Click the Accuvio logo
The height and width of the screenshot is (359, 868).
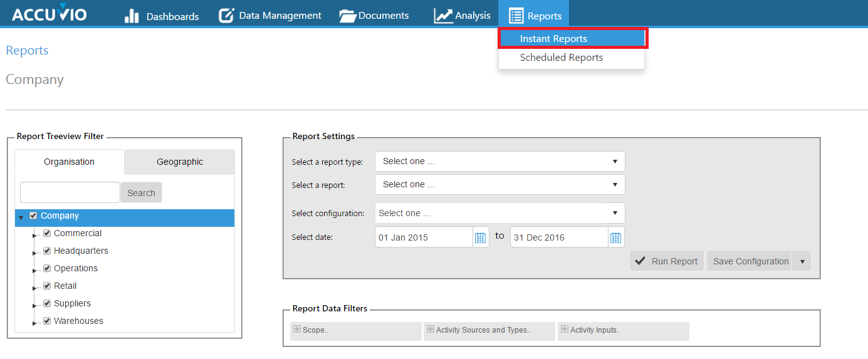50,14
